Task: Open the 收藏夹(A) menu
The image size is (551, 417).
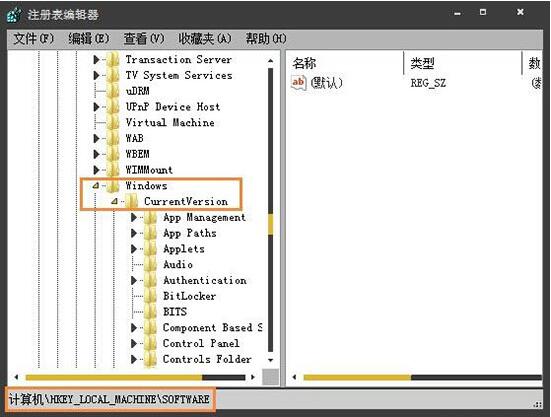Action: coord(205,38)
